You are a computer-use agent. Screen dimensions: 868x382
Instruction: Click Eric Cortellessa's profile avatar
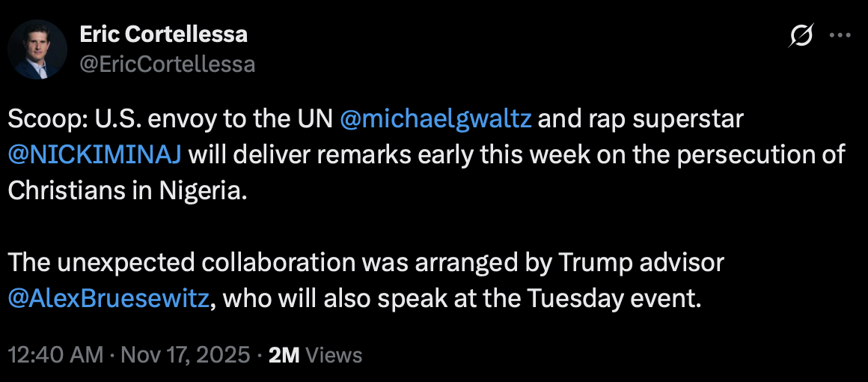point(37,49)
